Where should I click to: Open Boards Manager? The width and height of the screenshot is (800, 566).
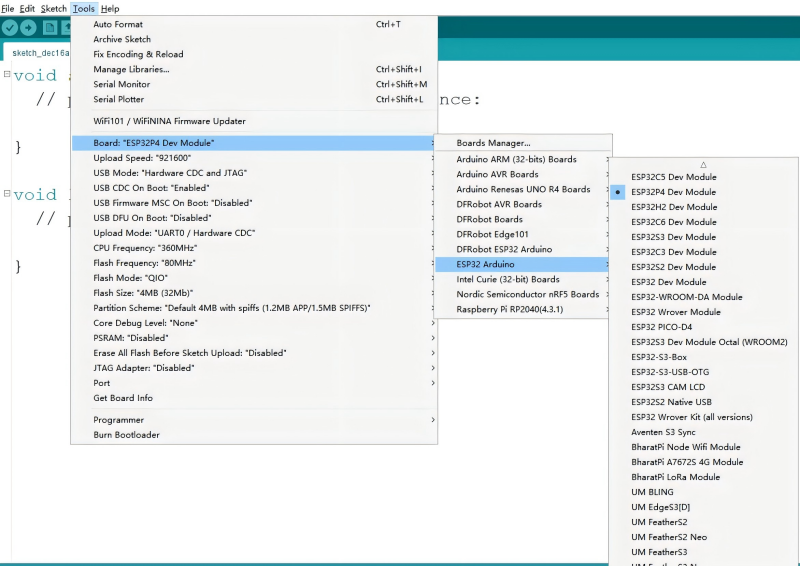pyautogui.click(x=493, y=143)
